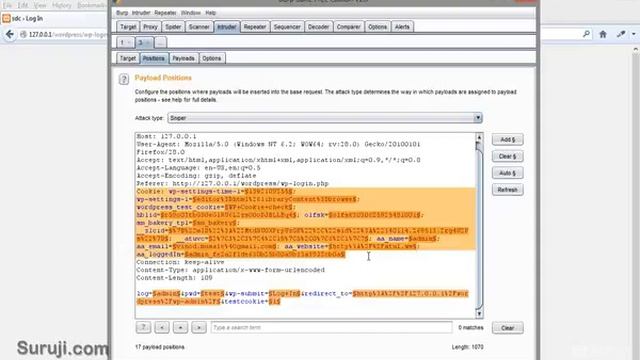Switch to the main Options tab

[377, 27]
